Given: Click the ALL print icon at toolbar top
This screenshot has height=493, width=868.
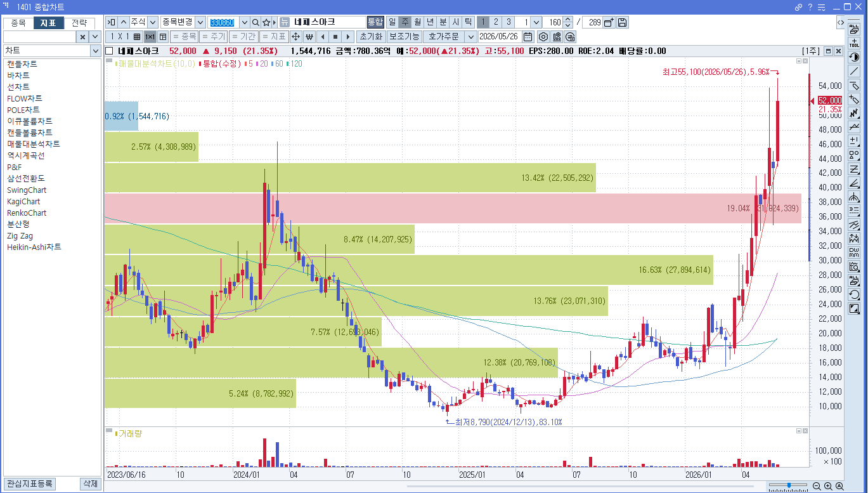Looking at the screenshot, I should click(x=854, y=29).
